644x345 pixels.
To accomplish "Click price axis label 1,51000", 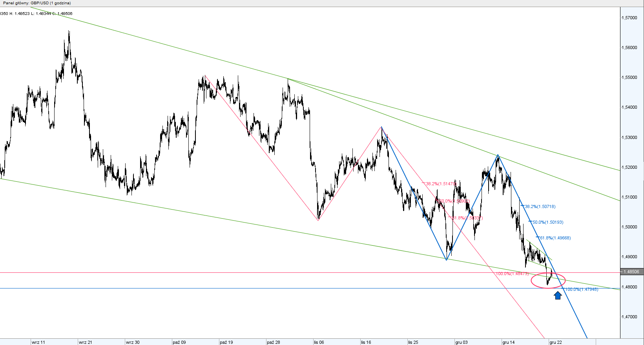I will [x=629, y=197].
